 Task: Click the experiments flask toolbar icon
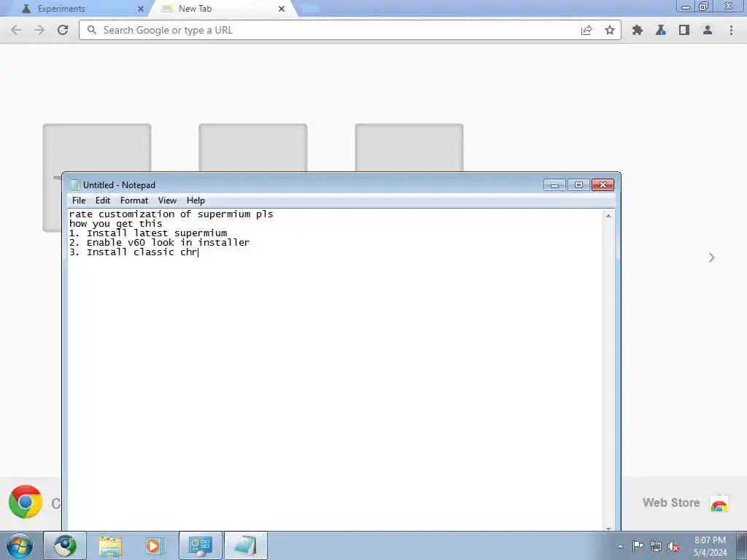(x=660, y=30)
